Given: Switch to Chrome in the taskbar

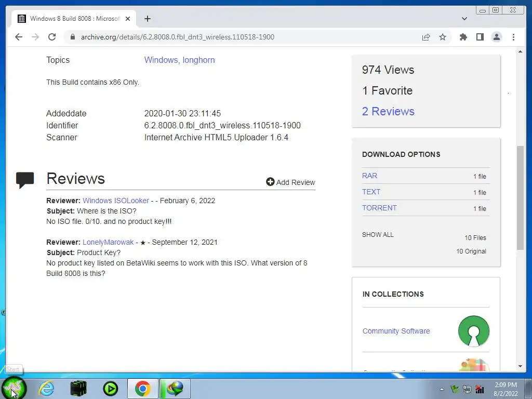Looking at the screenshot, I should [142, 389].
